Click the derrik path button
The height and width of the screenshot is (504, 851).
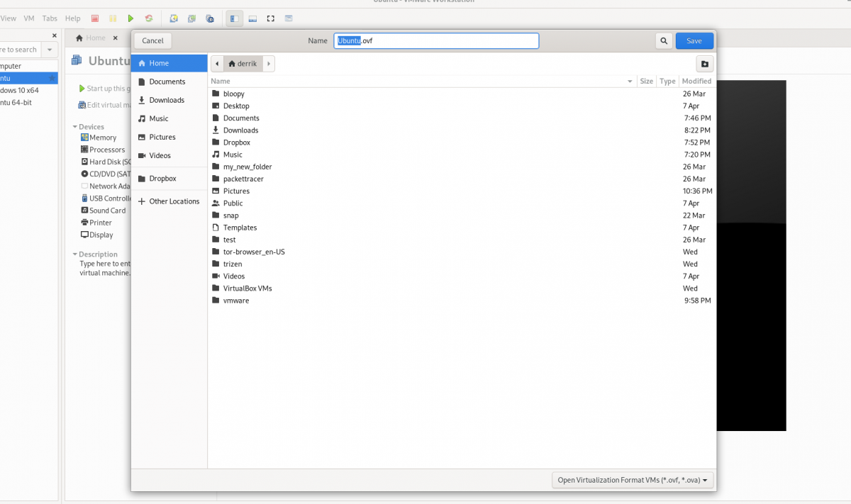pos(243,64)
